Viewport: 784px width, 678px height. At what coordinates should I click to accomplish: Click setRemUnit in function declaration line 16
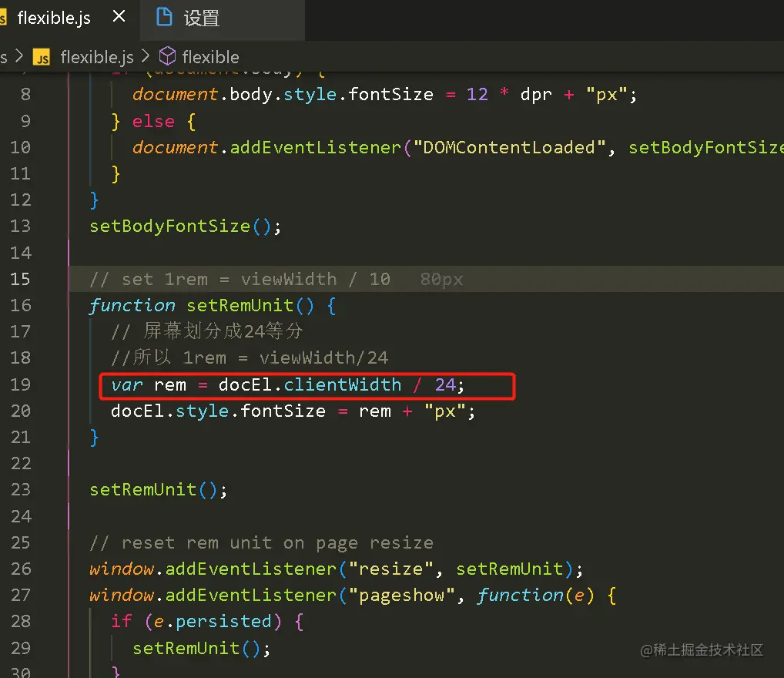click(240, 305)
